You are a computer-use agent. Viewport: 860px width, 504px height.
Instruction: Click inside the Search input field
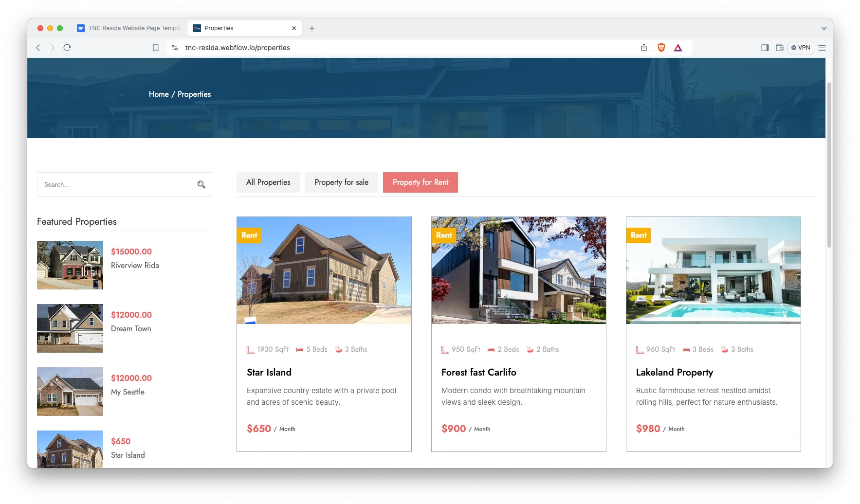(117, 184)
